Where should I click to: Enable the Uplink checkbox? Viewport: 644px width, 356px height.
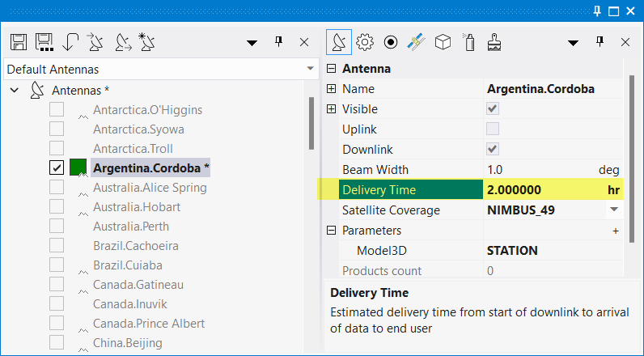492,129
